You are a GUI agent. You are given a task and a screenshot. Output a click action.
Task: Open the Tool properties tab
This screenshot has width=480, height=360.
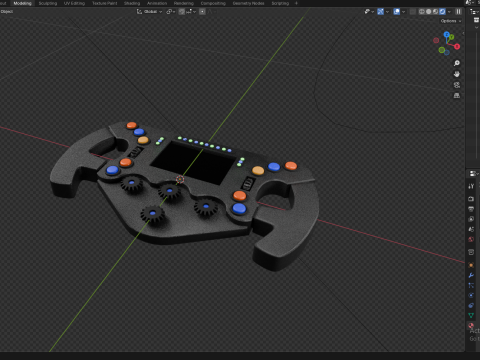[x=471, y=186]
